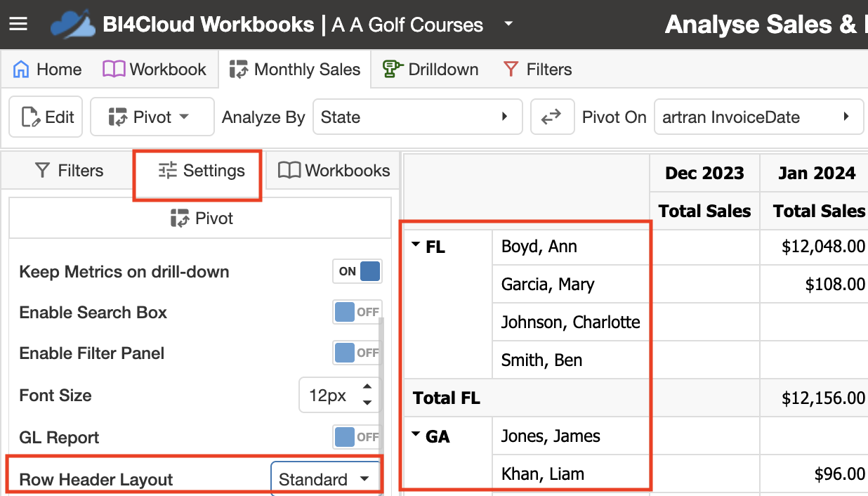This screenshot has width=868, height=496.
Task: Click the Total Sales header under Dec 2023
Action: tap(704, 211)
